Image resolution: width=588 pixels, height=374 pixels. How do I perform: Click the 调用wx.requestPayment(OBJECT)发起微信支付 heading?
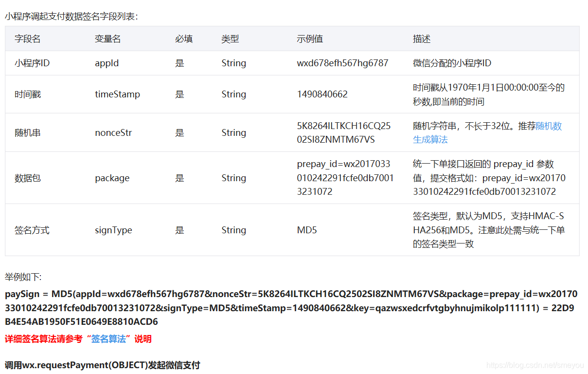tap(102, 365)
